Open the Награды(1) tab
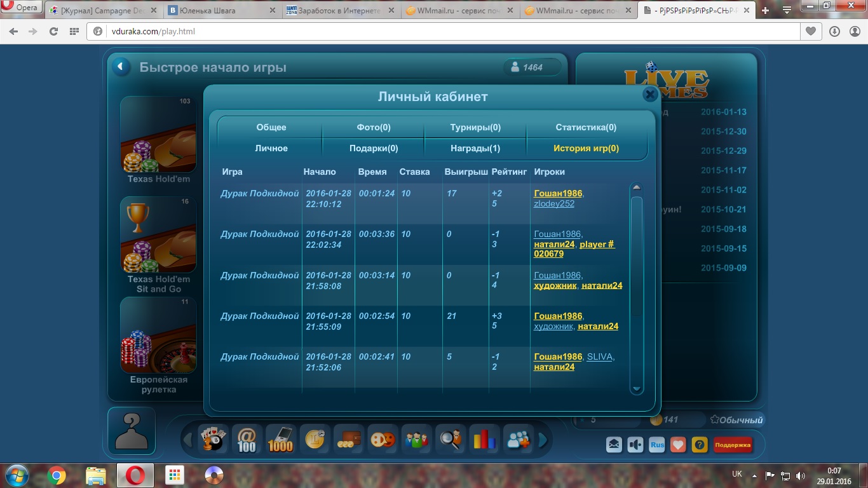The image size is (868, 488). tap(475, 148)
